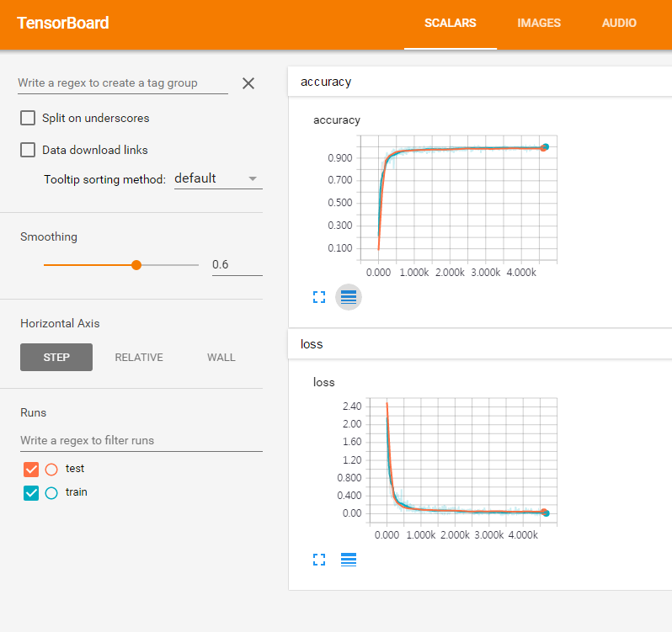The image size is (672, 632).
Task: Switch to the AUDIO tab
Action: [619, 23]
